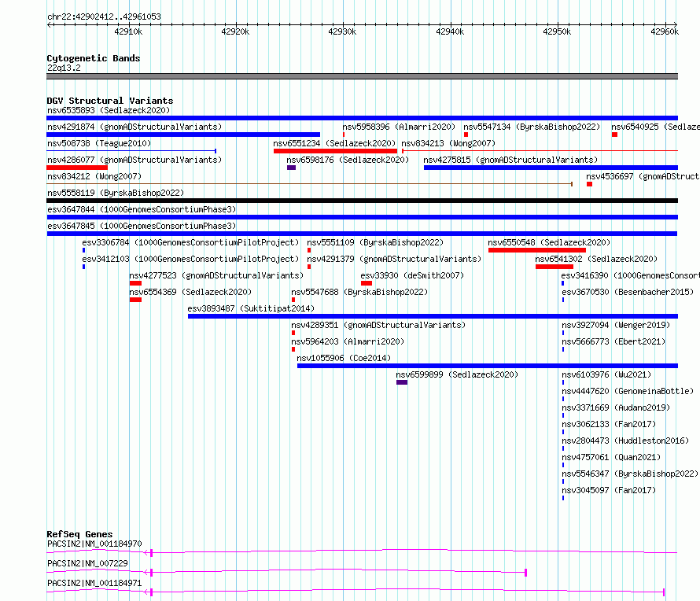Open nsv6103976 (Wu2021) variant

(x=606, y=374)
